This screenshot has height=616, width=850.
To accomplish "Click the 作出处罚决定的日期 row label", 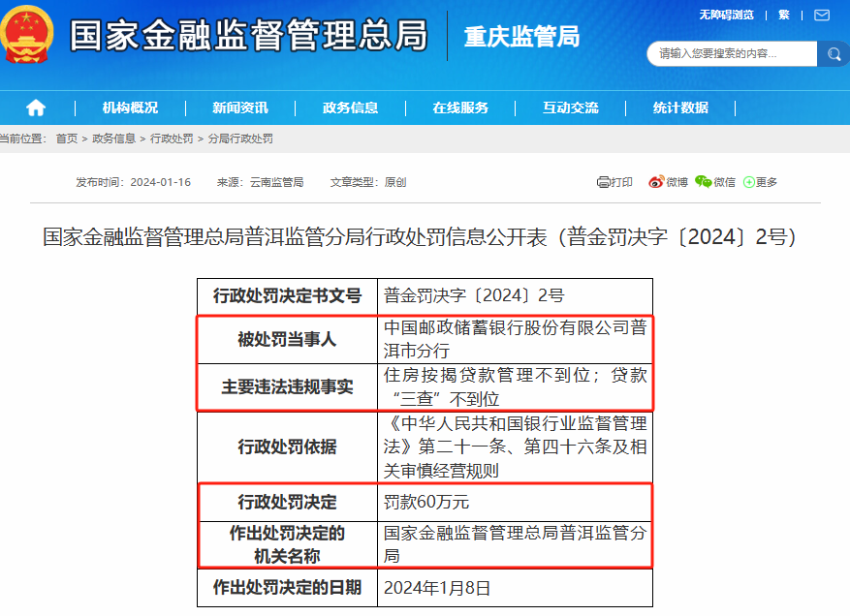I will pos(287,588).
